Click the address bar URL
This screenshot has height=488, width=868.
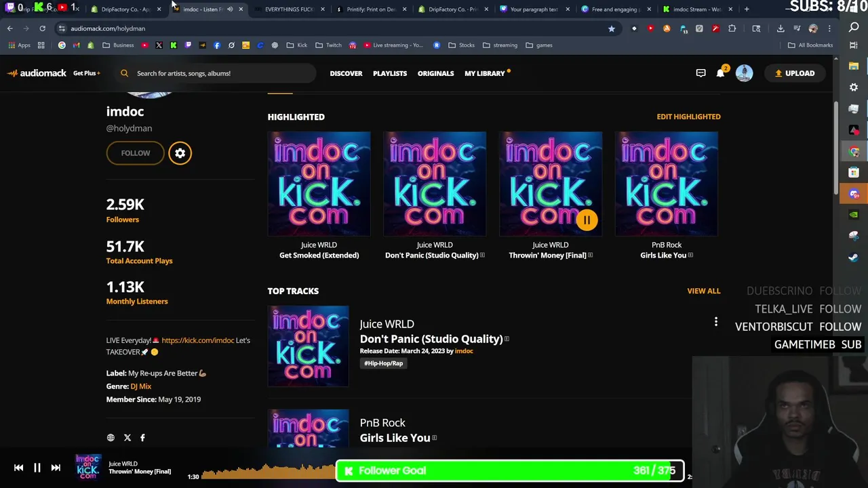[108, 28]
